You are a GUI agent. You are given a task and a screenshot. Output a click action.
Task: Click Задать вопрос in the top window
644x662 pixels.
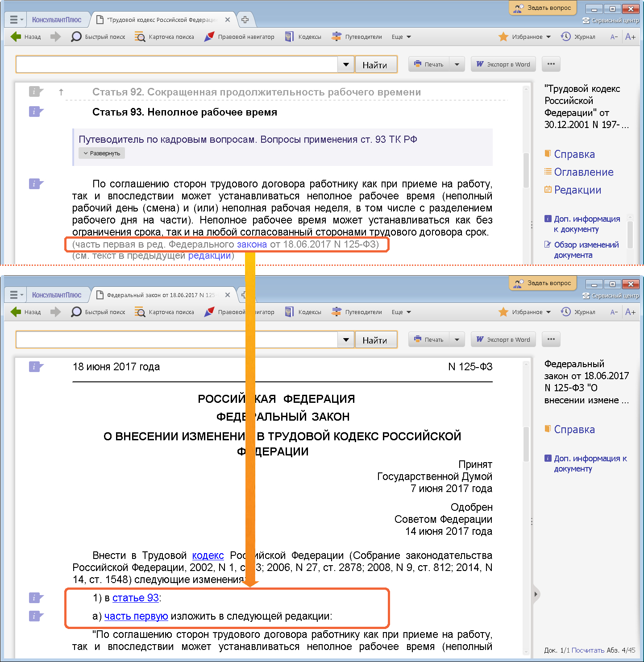click(x=543, y=8)
